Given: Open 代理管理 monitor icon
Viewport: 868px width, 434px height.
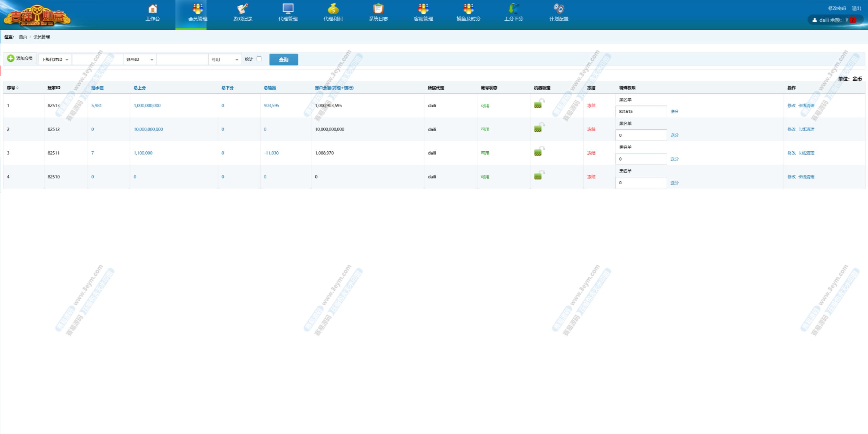Looking at the screenshot, I should click(x=288, y=9).
